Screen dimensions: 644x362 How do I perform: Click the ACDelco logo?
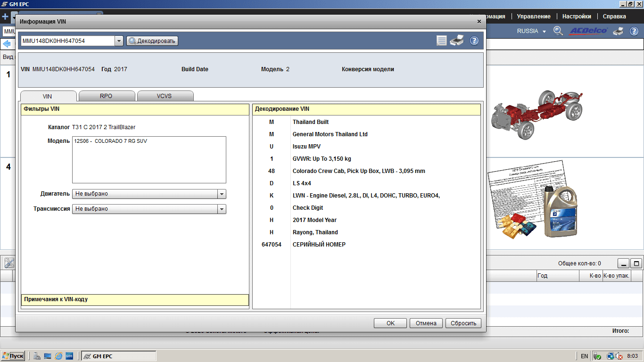point(588,31)
